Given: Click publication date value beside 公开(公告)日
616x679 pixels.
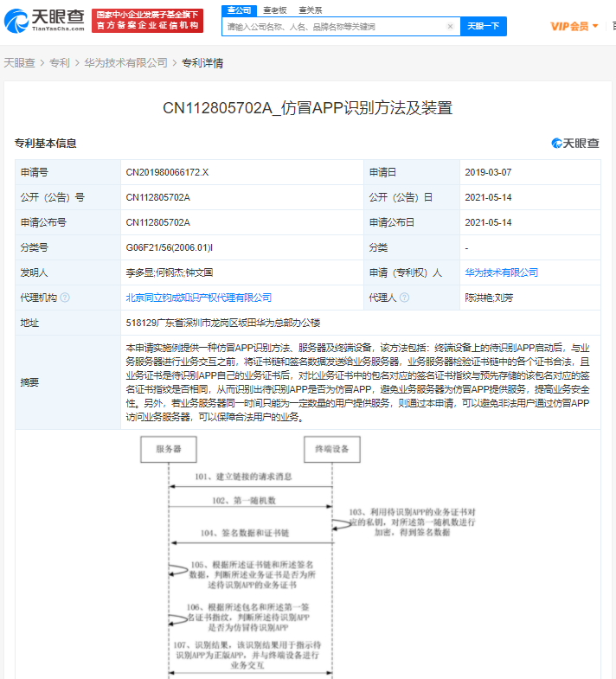Looking at the screenshot, I should tap(488, 197).
